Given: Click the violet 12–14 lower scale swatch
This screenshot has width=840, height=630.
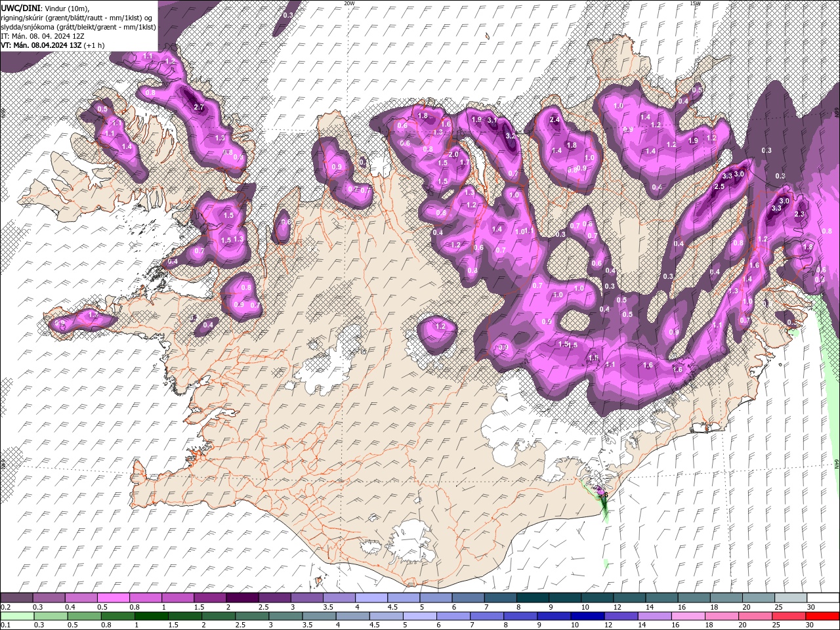Looking at the screenshot, I should pyautogui.click(x=621, y=616).
